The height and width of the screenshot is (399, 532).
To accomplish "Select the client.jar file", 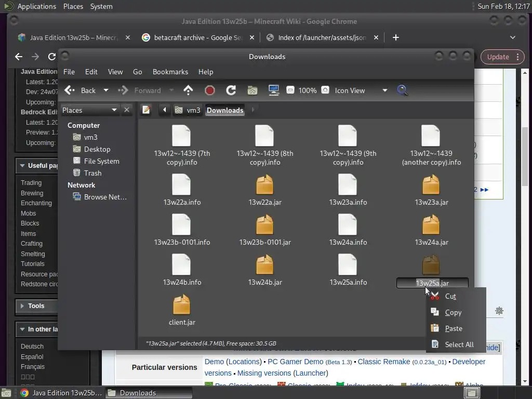I will click(x=182, y=310).
